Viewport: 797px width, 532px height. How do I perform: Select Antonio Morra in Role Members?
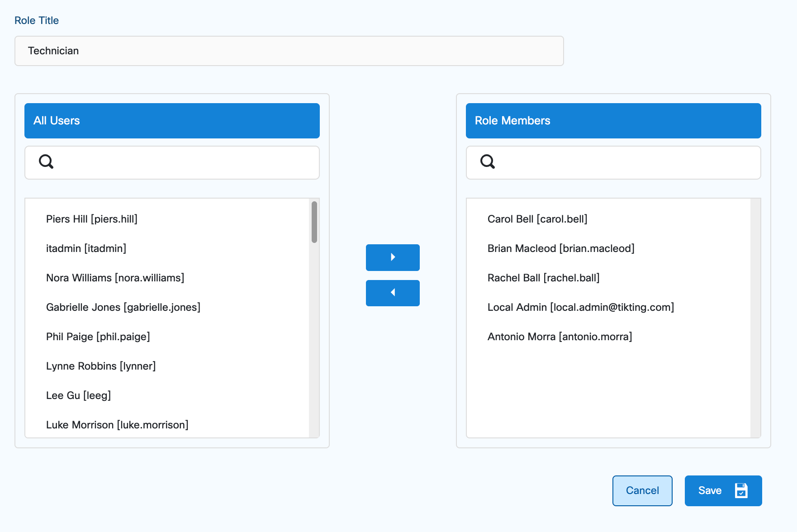pos(560,337)
